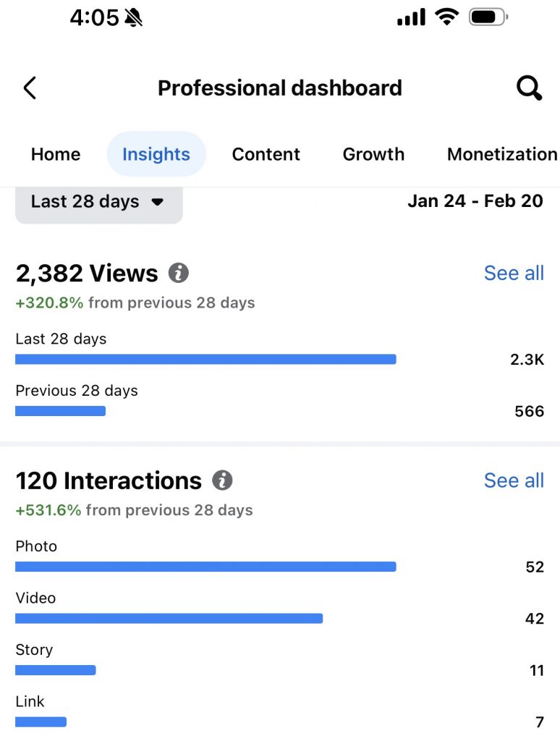Tap See all next to Interactions
This screenshot has height=741, width=560.
[514, 480]
